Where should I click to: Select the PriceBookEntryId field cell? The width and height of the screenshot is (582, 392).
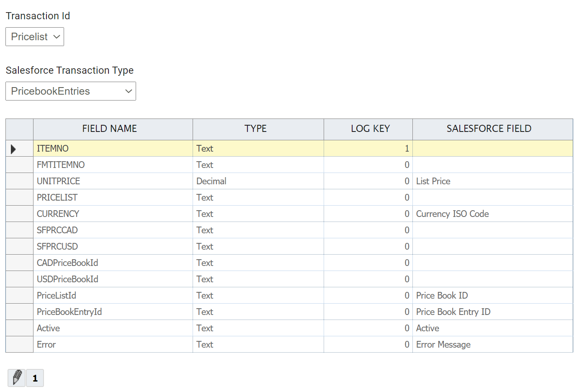112,312
